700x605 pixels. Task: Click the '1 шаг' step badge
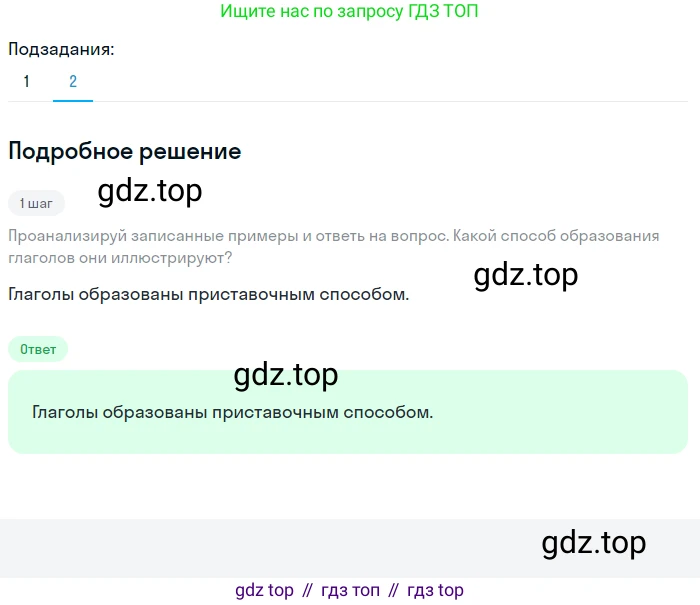36,203
